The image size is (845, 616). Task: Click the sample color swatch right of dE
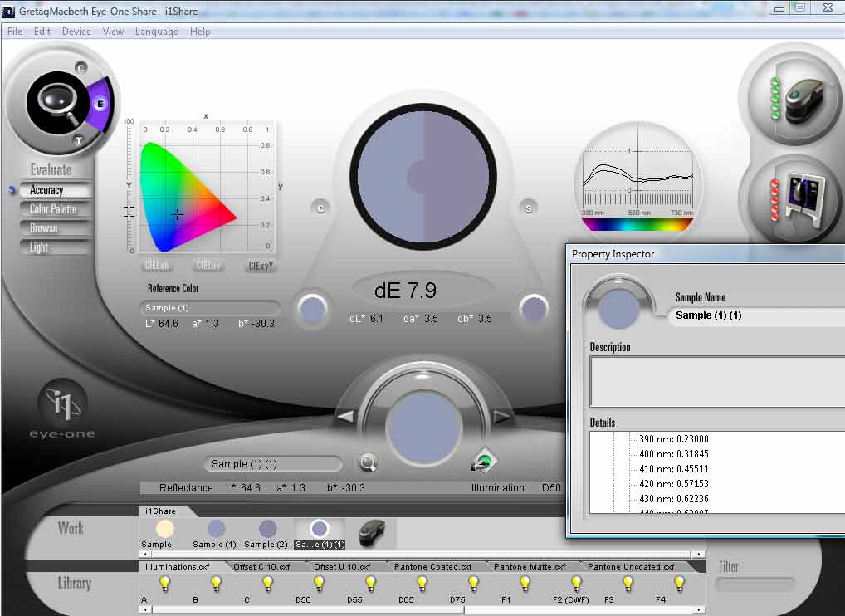(534, 309)
